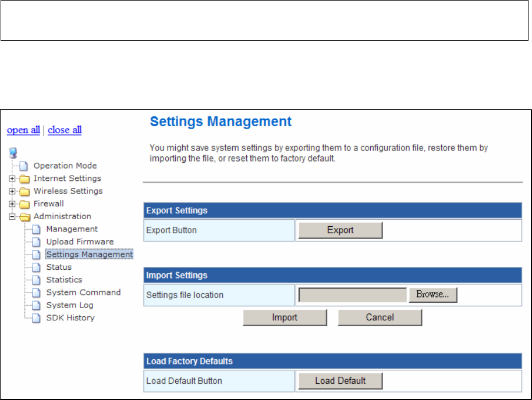Expand the Wireless Settings plus box
Screen dimensions: 532x400
pos(12,191)
